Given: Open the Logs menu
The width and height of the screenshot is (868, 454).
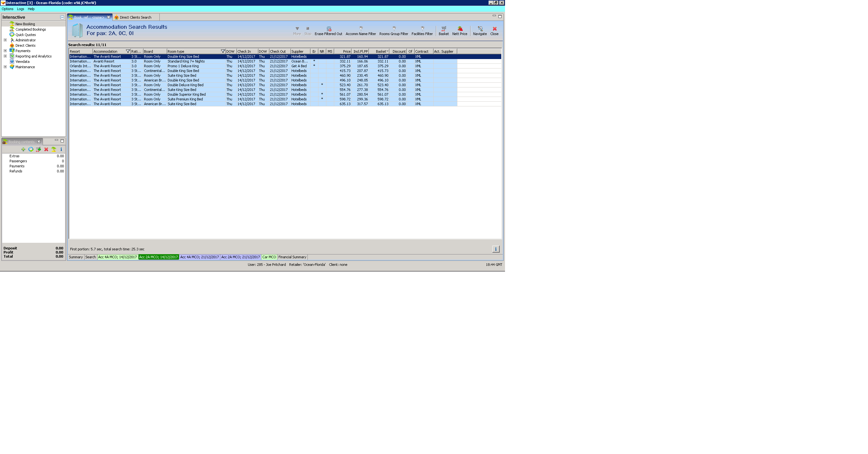Looking at the screenshot, I should (20, 9).
